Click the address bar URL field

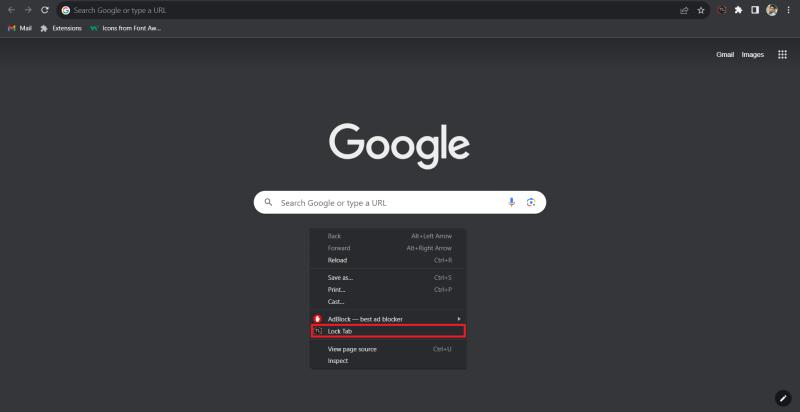383,10
